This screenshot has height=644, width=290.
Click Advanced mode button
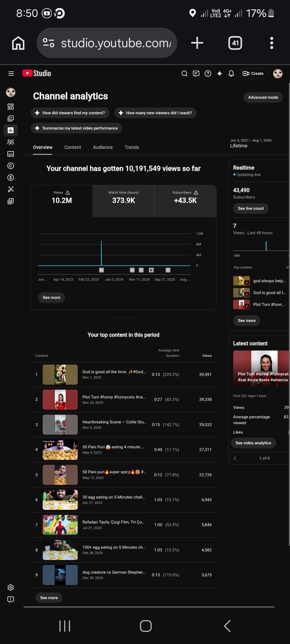click(x=263, y=97)
